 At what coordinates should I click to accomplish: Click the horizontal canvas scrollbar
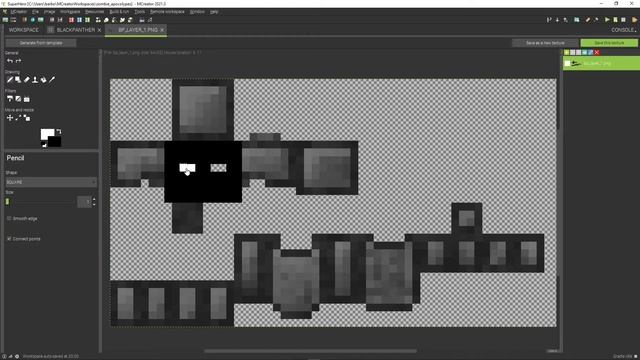coord(310,351)
